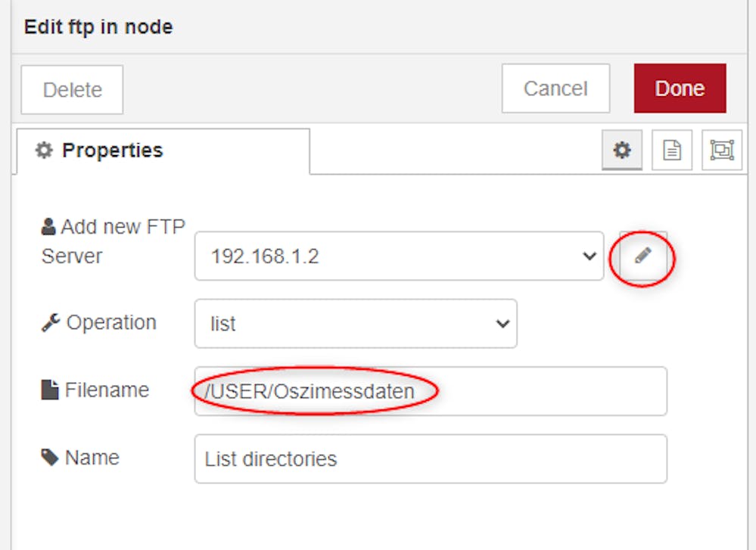Click the Cancel button
Screen dimensions: 756x550
pyautogui.click(x=555, y=89)
